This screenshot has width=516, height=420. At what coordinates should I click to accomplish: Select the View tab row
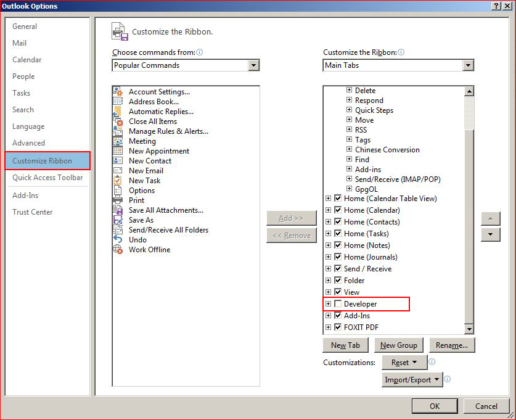tap(351, 292)
